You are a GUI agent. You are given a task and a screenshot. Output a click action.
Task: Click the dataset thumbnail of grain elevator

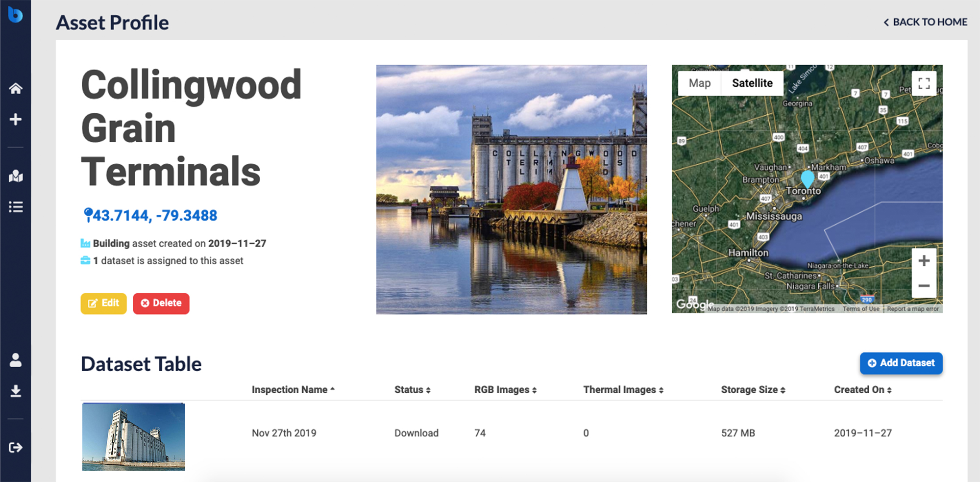pyautogui.click(x=134, y=437)
